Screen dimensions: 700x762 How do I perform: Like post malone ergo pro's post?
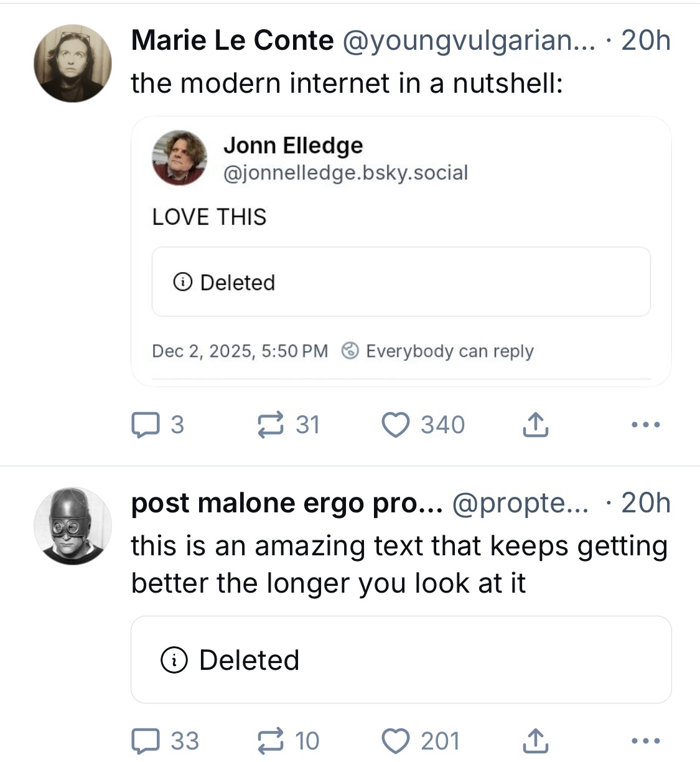tap(395, 741)
